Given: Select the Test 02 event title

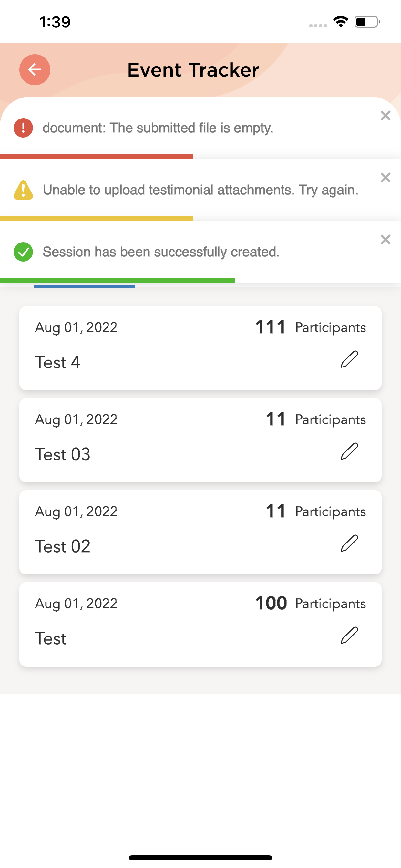Looking at the screenshot, I should (x=63, y=546).
